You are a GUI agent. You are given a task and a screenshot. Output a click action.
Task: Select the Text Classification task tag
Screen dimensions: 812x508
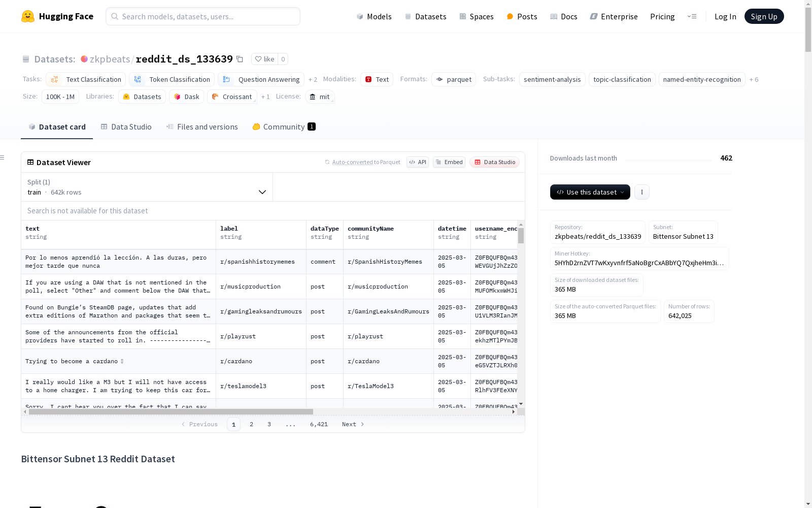(86, 79)
